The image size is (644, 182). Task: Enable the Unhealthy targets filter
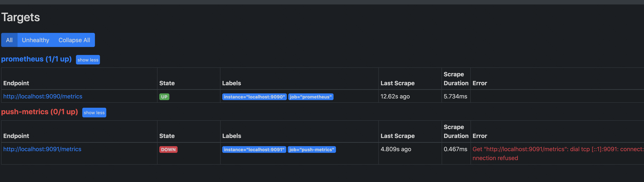click(x=36, y=40)
